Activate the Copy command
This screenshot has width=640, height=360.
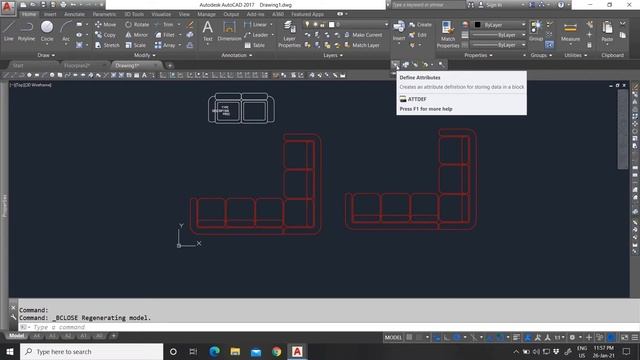click(105, 35)
